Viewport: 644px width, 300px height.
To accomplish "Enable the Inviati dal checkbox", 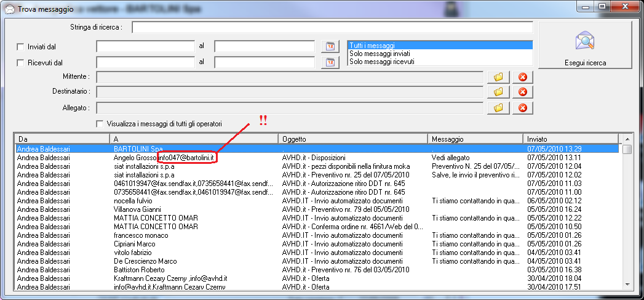I will (x=20, y=47).
